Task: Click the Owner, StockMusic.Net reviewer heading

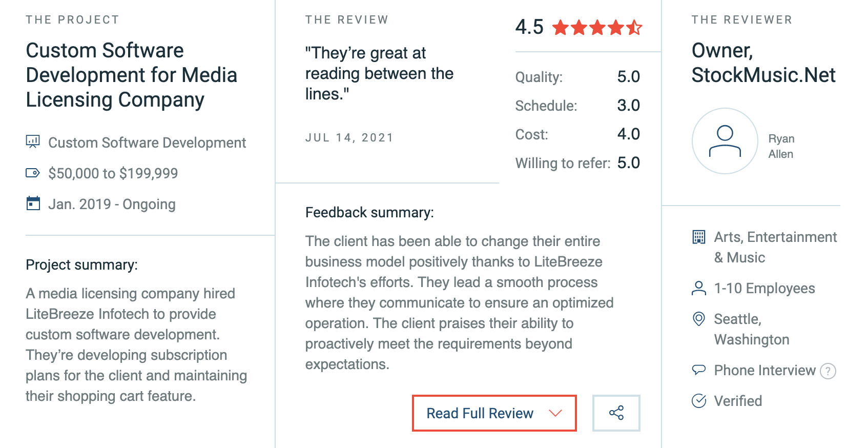Action: click(763, 63)
